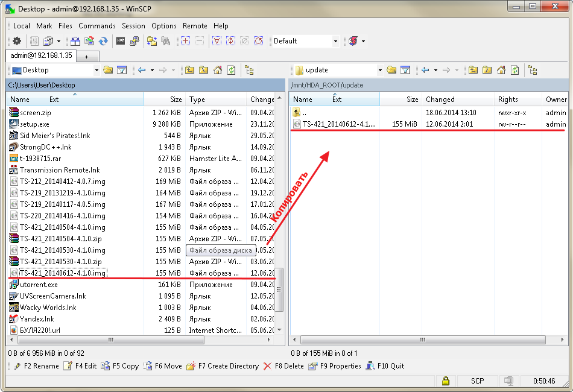
Task: Show local directory tree icon
Action: [x=249, y=70]
